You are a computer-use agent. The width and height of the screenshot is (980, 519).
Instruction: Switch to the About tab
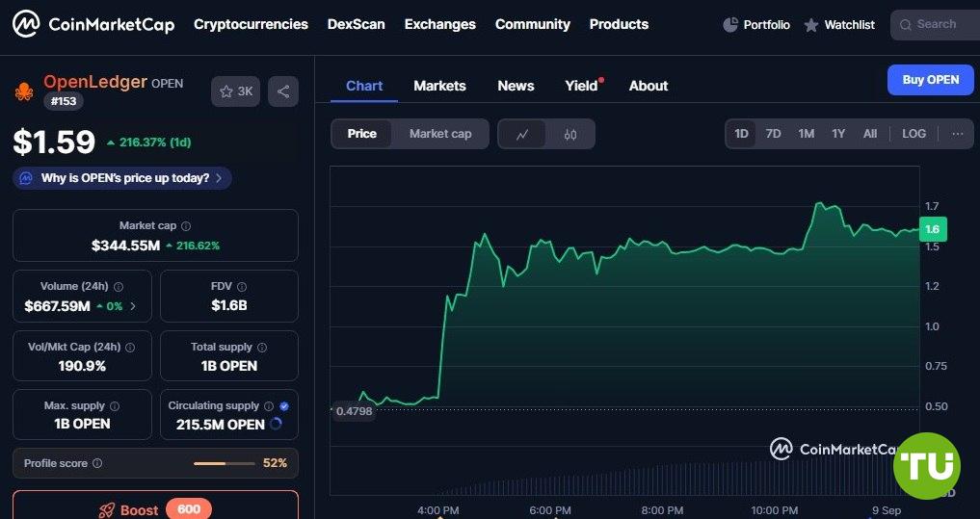pyautogui.click(x=649, y=87)
